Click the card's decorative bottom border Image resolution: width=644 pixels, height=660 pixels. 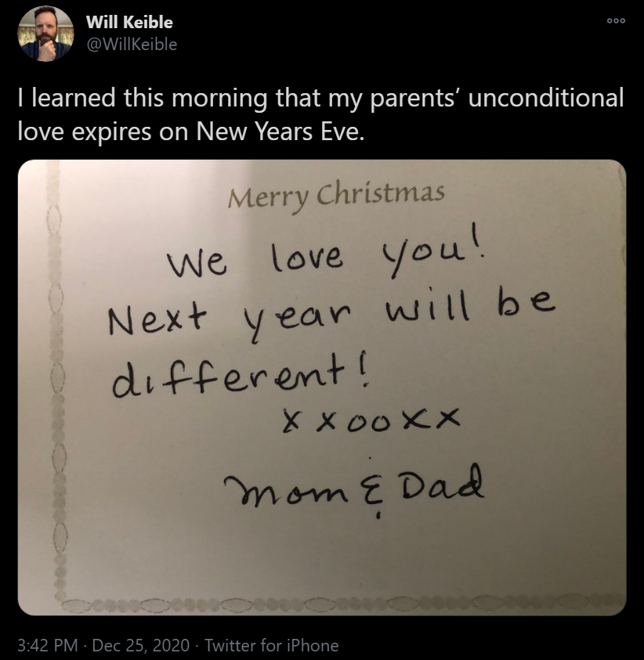tap(329, 604)
